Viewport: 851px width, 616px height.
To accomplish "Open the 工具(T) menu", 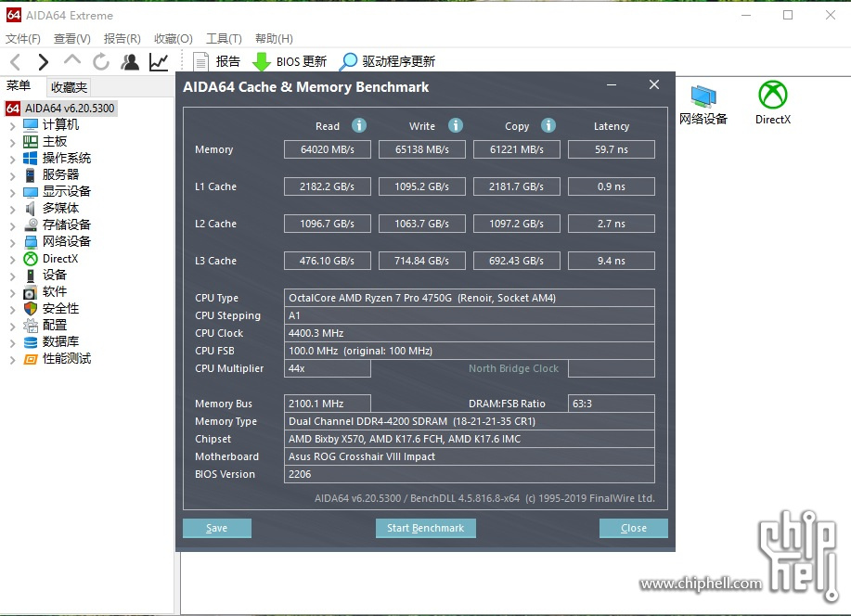I will click(224, 39).
